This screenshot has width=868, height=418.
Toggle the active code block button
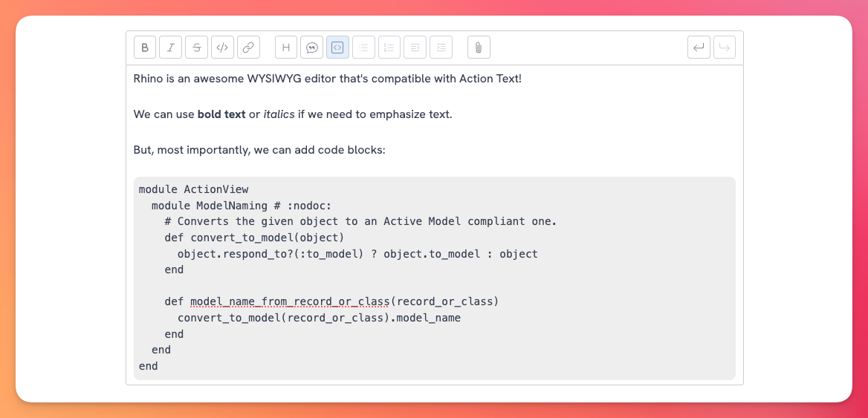pyautogui.click(x=337, y=48)
